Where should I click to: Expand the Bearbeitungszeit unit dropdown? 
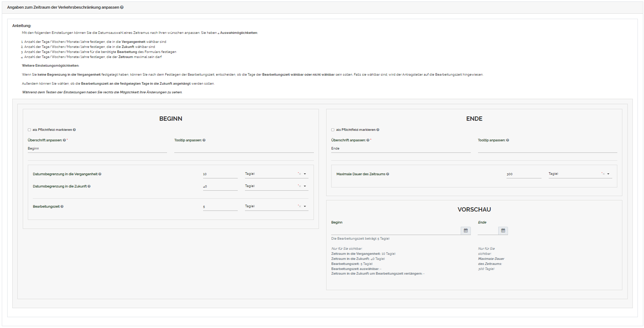click(305, 207)
